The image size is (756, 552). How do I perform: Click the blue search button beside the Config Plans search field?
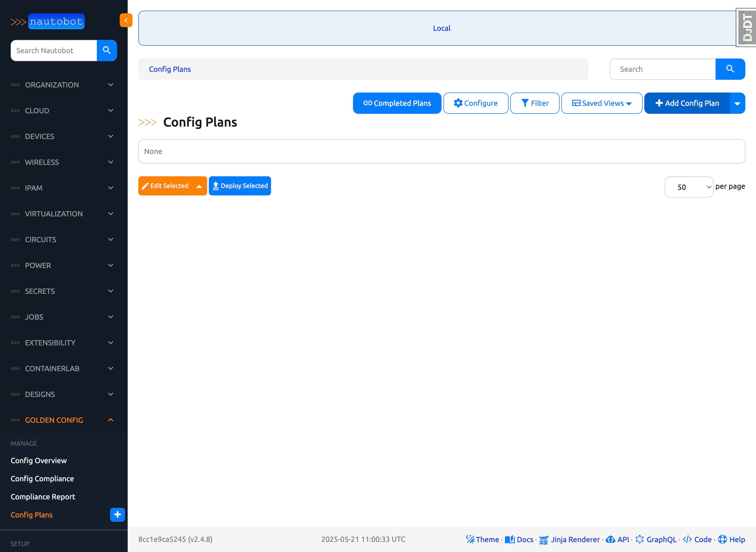pos(730,69)
